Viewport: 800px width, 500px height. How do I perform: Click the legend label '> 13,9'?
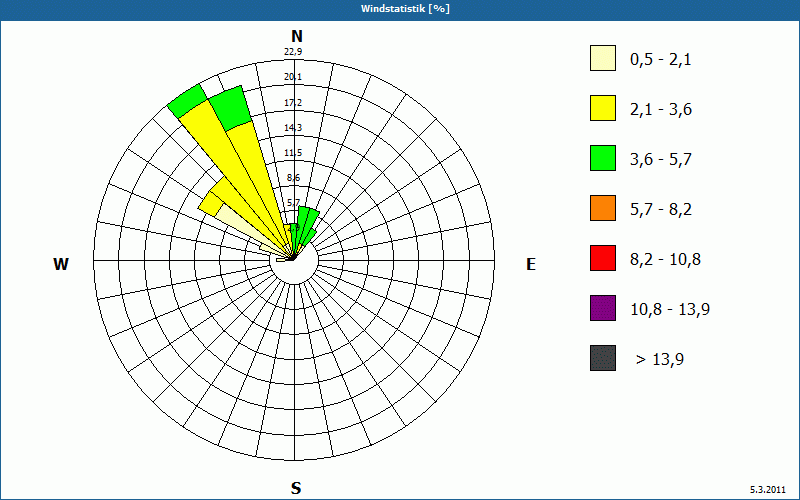[x=660, y=360]
